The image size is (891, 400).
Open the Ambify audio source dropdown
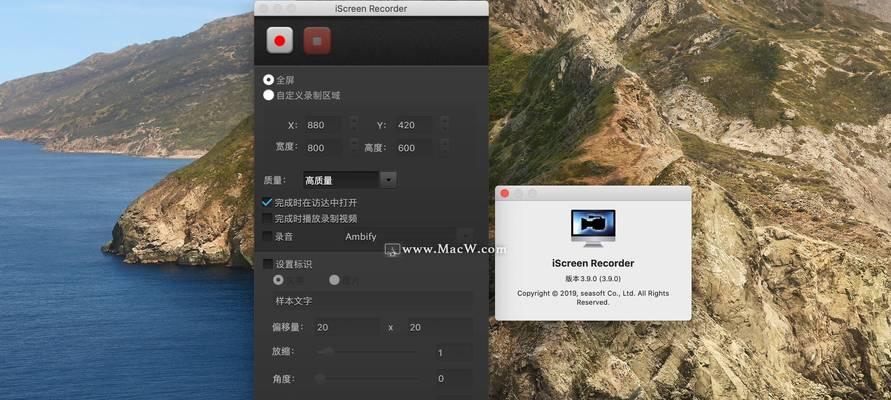(x=408, y=236)
